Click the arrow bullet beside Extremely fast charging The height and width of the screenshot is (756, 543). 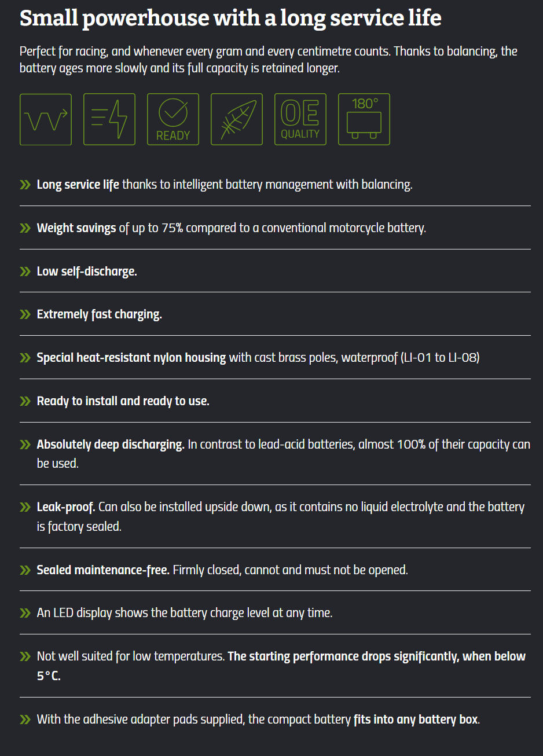(25, 314)
